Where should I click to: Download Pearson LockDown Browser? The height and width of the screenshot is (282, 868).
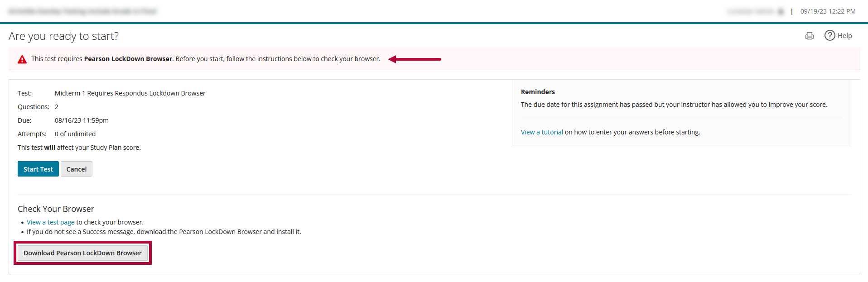point(82,253)
